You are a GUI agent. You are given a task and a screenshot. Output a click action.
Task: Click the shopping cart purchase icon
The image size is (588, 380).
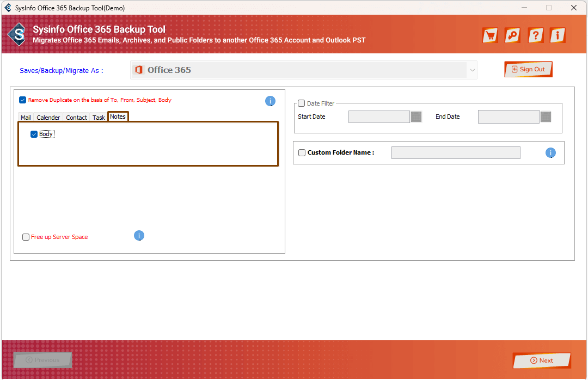pyautogui.click(x=490, y=35)
